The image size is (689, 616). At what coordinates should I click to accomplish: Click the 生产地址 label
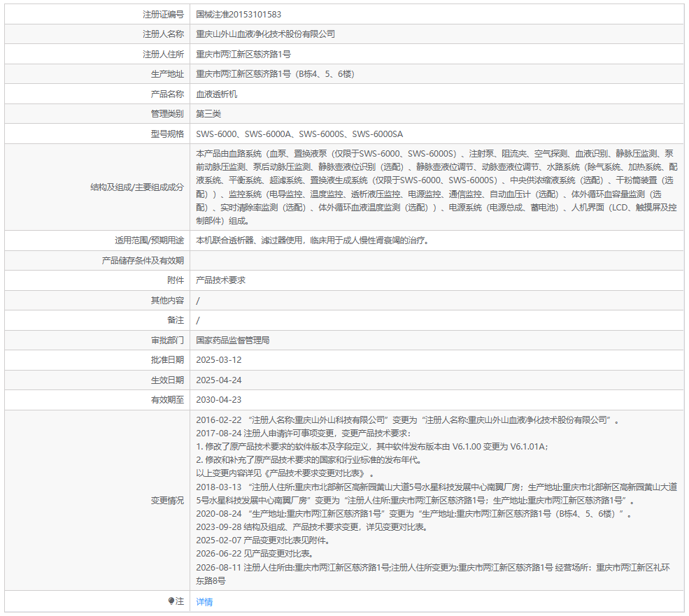click(167, 74)
